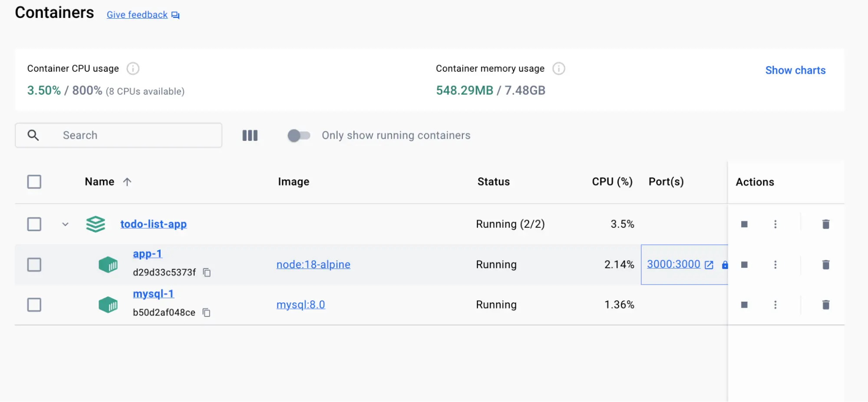Delete the app-1 container
The height and width of the screenshot is (402, 868).
(826, 264)
